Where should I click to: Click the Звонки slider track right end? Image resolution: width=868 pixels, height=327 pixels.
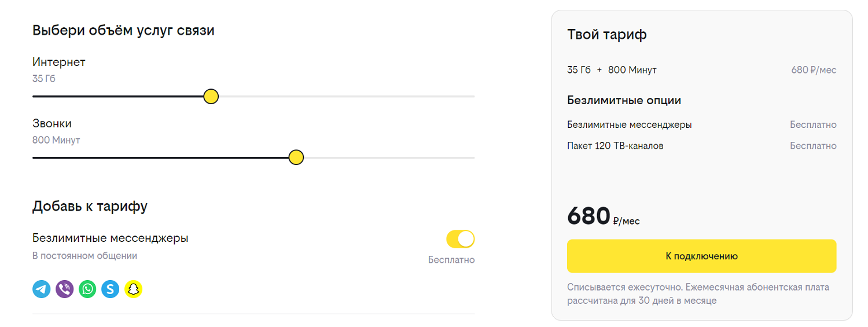[x=472, y=157]
